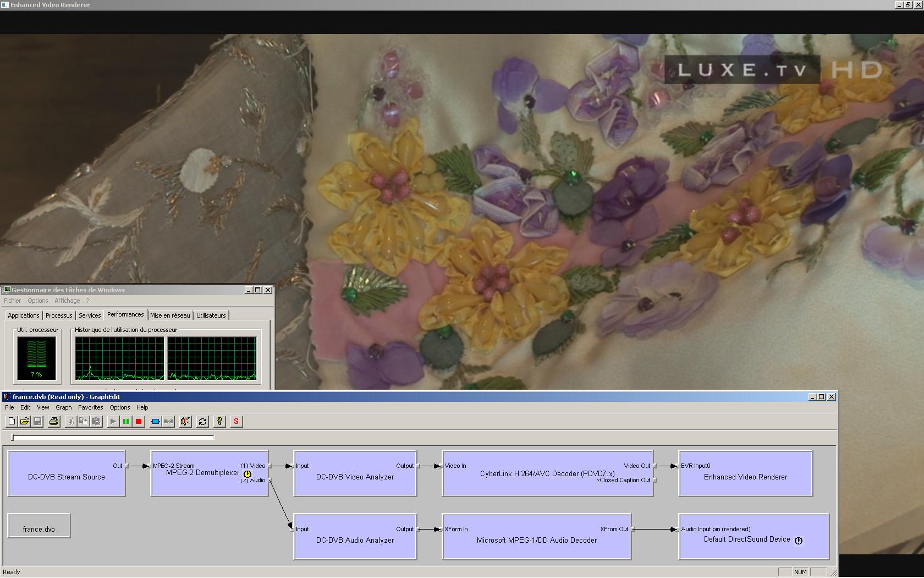Click the Insert Filter toolbar icon
Screen dimensions: 924x578
tap(156, 422)
